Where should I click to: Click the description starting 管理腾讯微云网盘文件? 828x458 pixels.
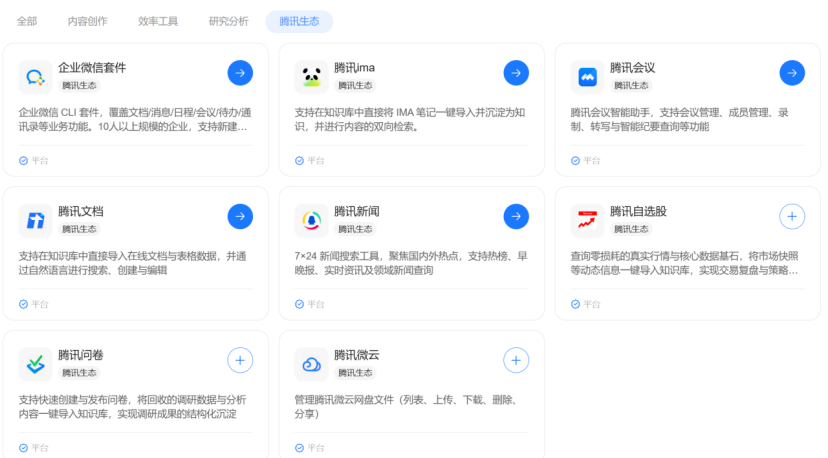tap(406, 407)
